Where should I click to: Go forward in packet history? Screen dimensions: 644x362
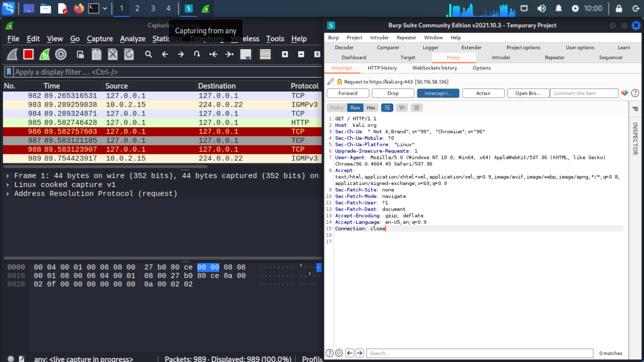pyautogui.click(x=181, y=54)
